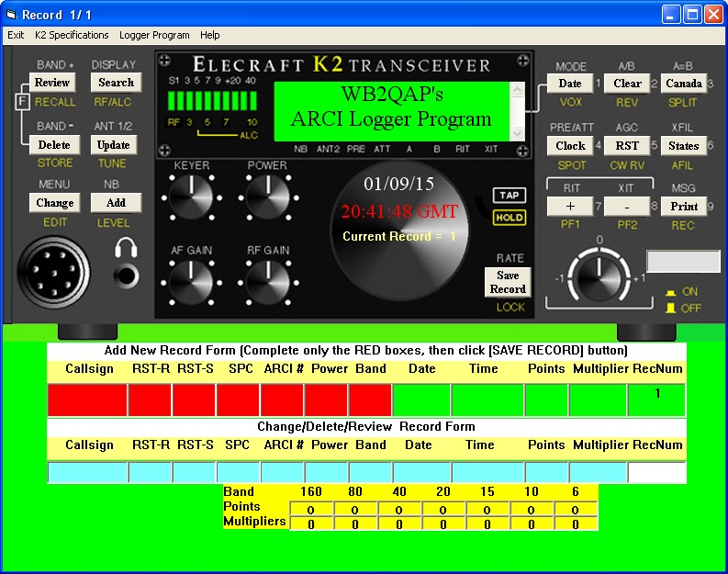
Task: Click the RF GAIN knob
Action: tap(268, 282)
